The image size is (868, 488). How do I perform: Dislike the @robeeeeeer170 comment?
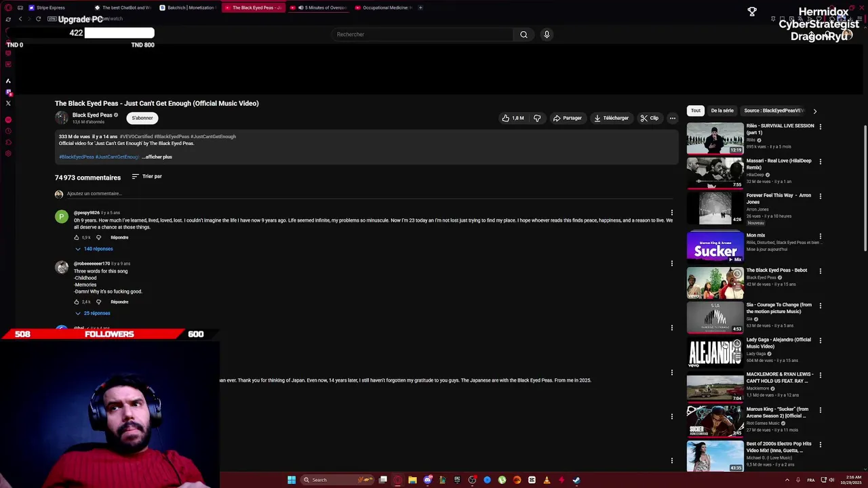coord(98,302)
